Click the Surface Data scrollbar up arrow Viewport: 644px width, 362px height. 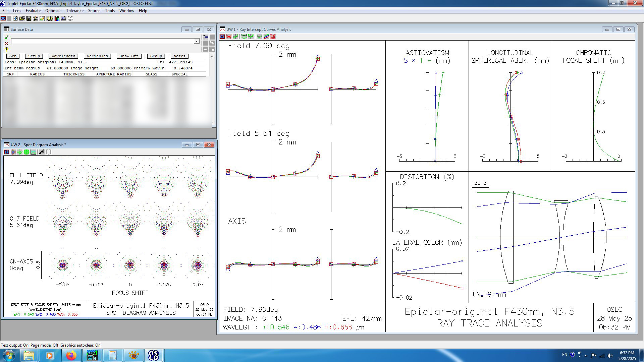tap(212, 56)
